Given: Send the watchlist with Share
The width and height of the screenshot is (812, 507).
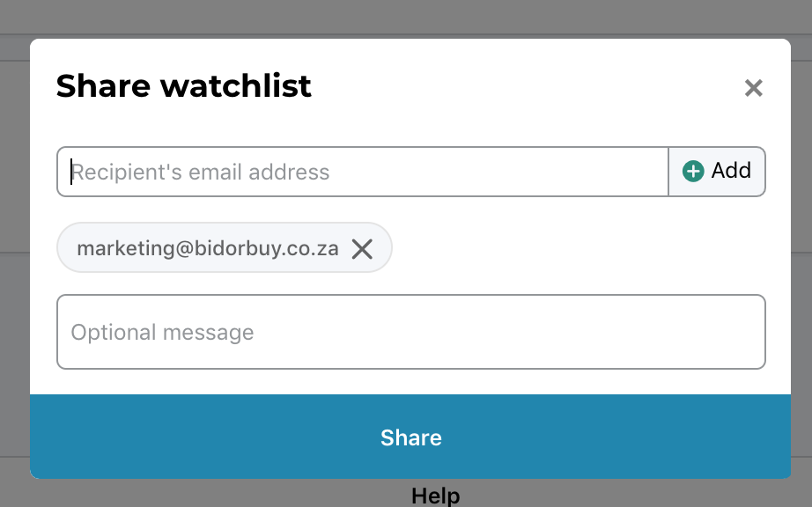Looking at the screenshot, I should click(x=410, y=437).
